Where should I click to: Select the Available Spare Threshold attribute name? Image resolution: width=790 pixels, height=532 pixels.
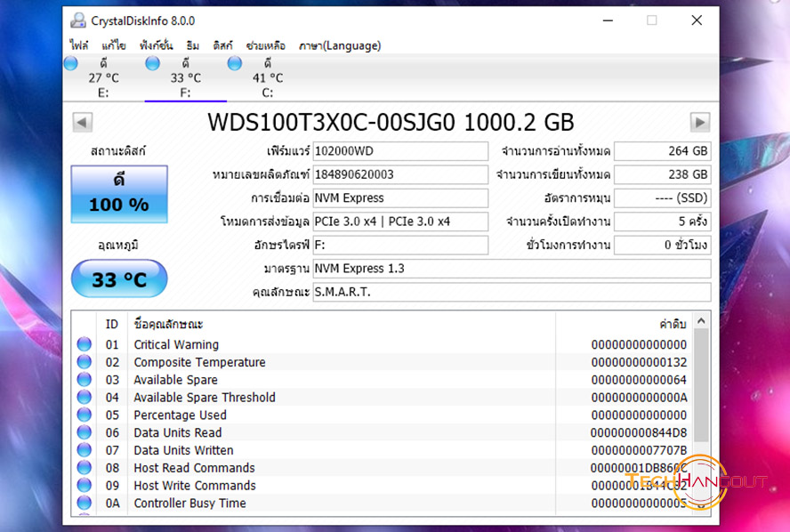click(x=205, y=398)
